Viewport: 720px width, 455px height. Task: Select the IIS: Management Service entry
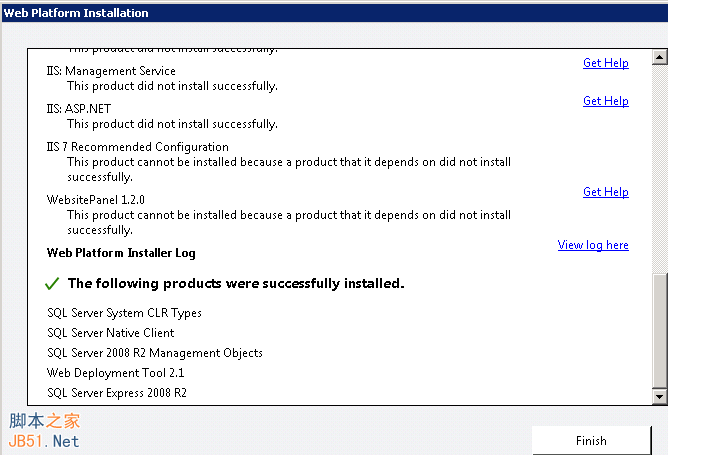point(111,71)
